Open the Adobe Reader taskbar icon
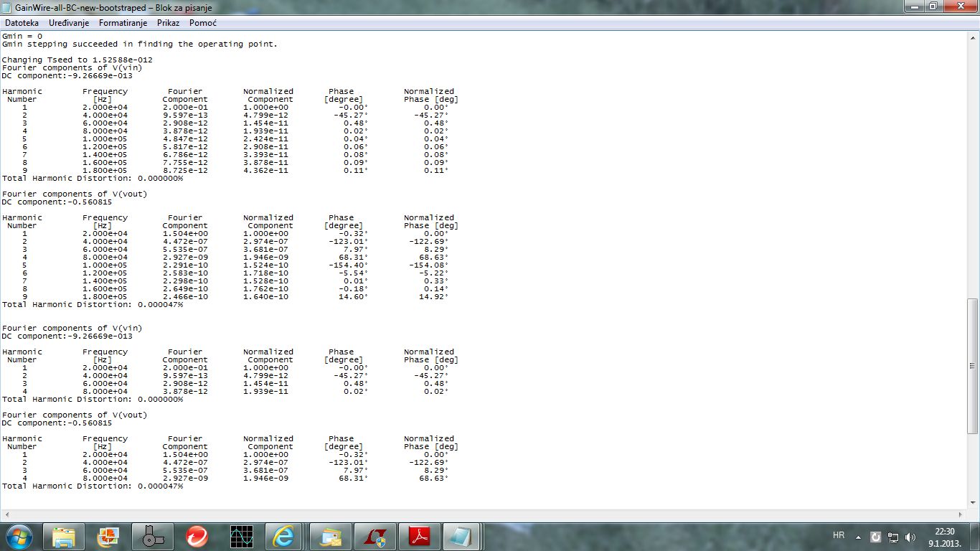The image size is (980, 551). pyautogui.click(x=418, y=537)
